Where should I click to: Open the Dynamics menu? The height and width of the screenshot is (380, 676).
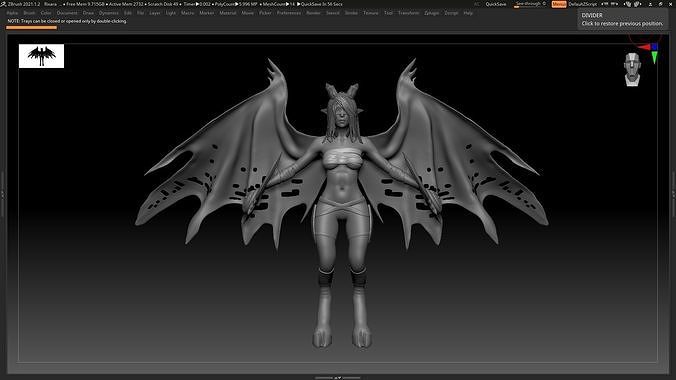click(x=109, y=13)
